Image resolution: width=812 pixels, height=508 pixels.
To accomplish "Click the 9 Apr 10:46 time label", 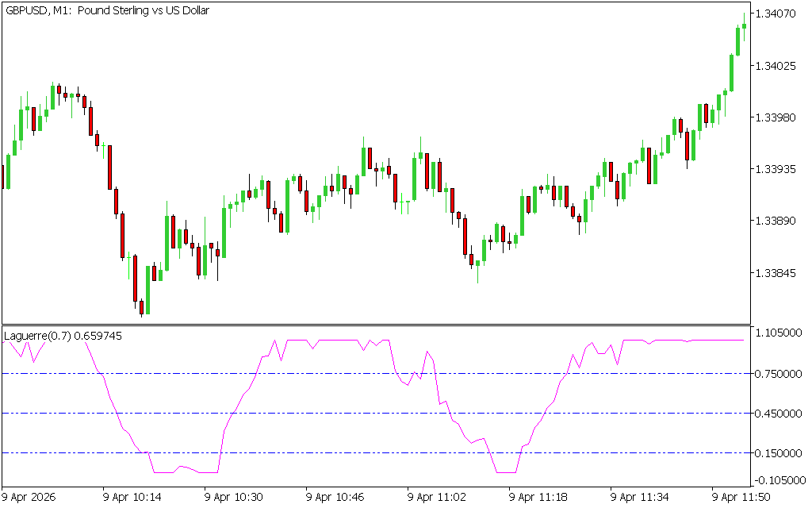I will 335,497.
